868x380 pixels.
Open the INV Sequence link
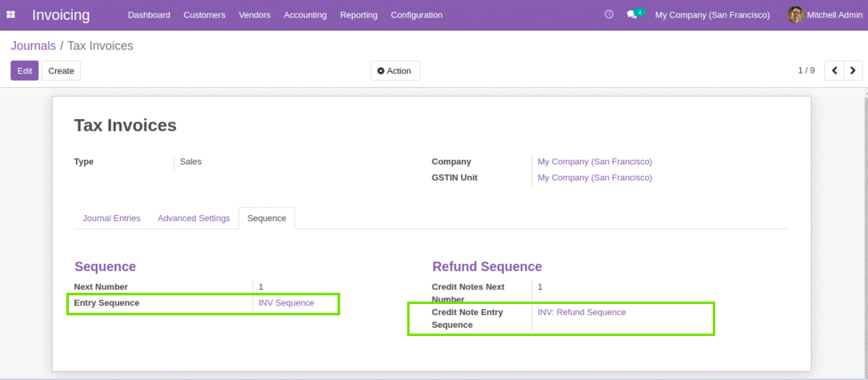point(286,303)
